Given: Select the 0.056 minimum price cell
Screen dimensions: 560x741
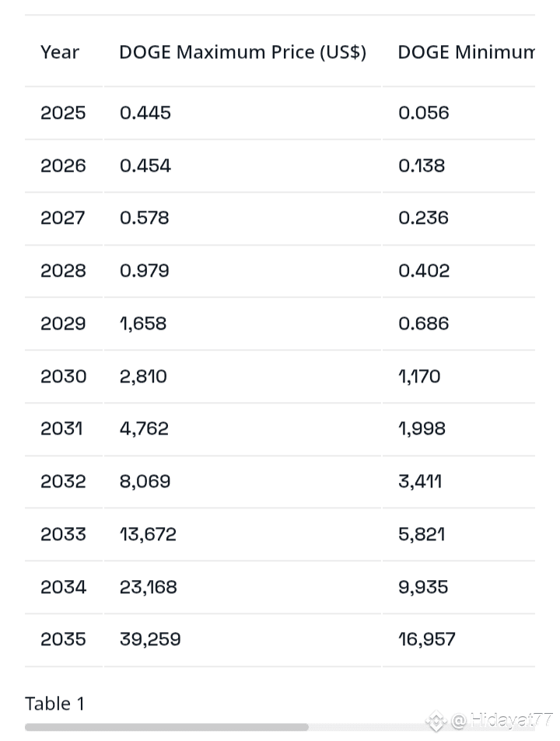Looking at the screenshot, I should (x=423, y=113).
